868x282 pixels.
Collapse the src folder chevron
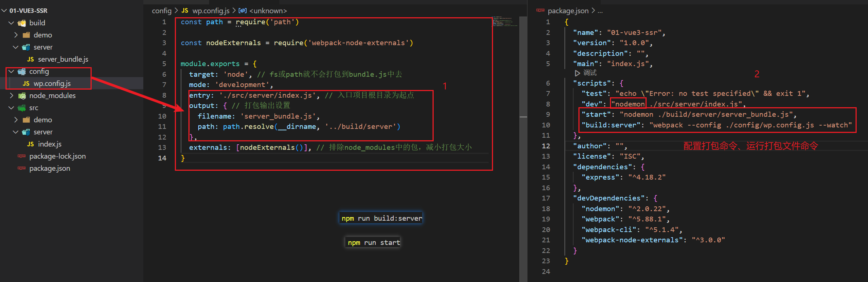(11, 108)
